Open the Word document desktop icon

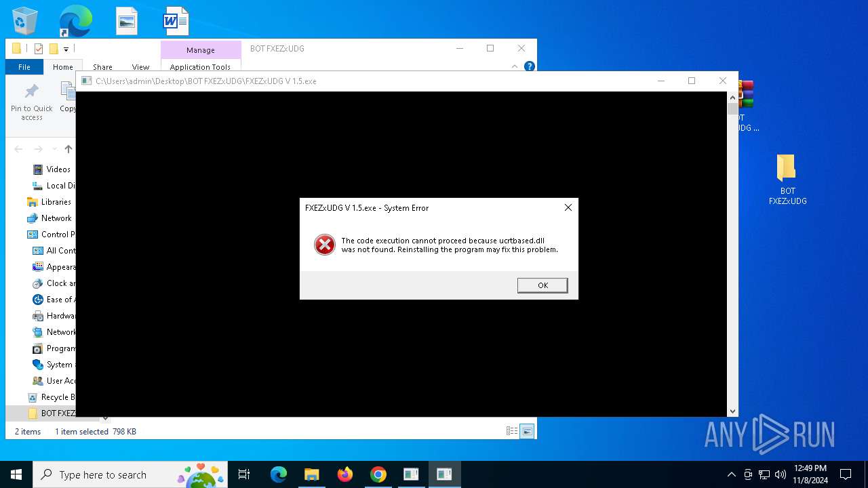coord(175,21)
